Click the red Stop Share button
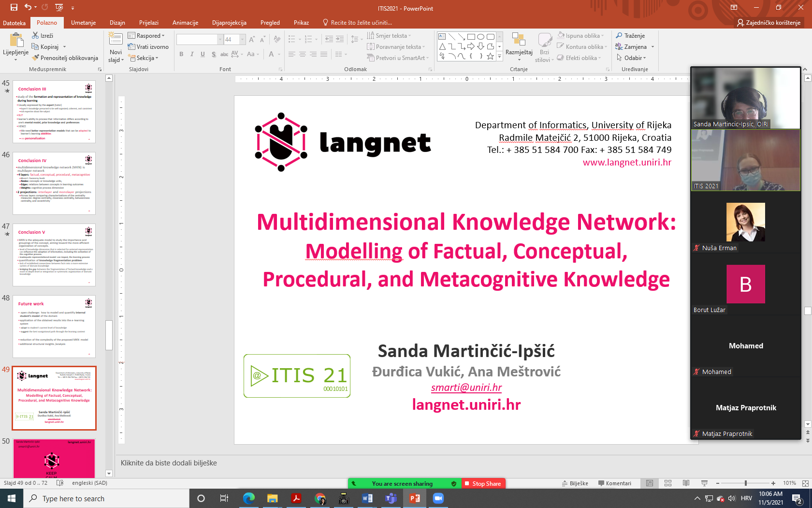Screen dimensions: 812x508 click(482, 483)
